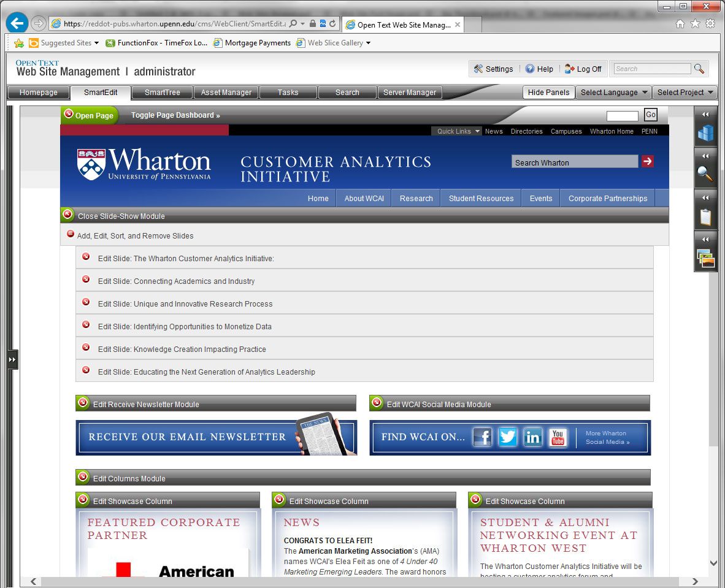
Task: Click red dot beside Edit WCAI Social Media Module
Action: [x=377, y=403]
